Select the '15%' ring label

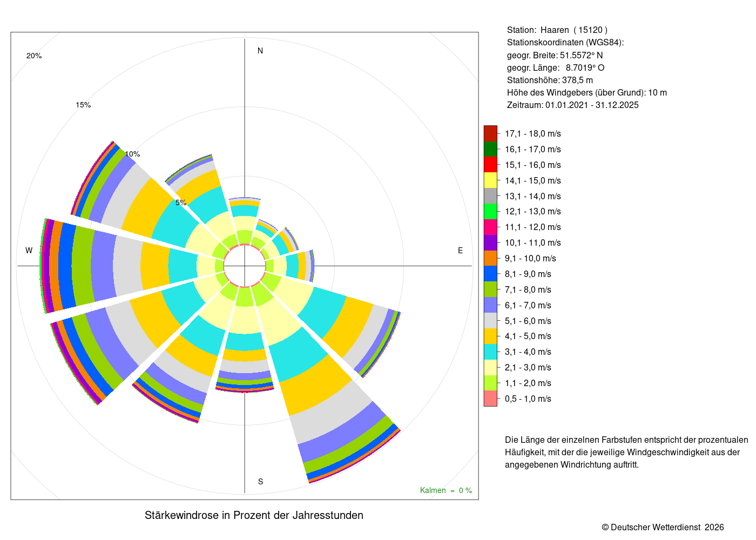[83, 105]
